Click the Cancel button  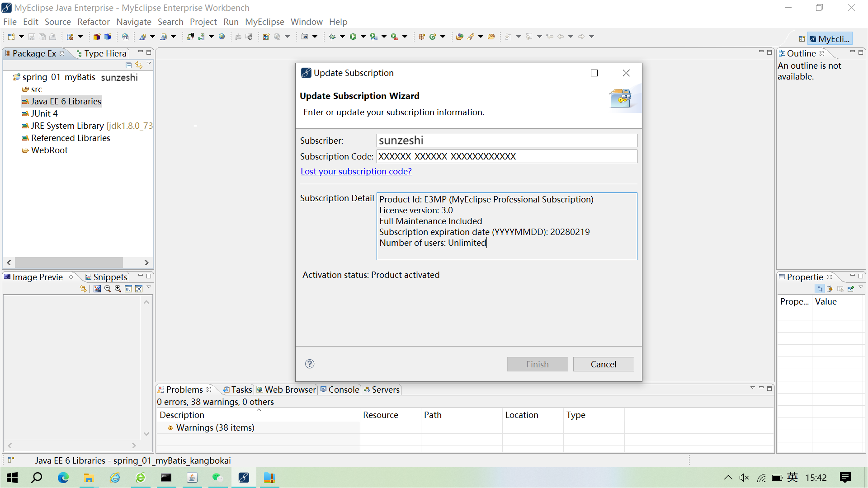[x=604, y=364]
